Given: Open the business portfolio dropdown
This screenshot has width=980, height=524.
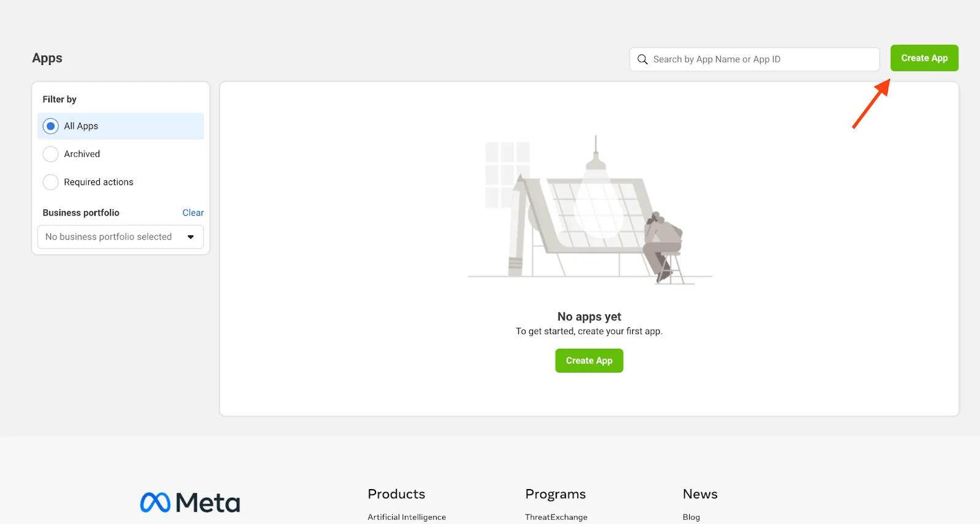Looking at the screenshot, I should point(121,237).
